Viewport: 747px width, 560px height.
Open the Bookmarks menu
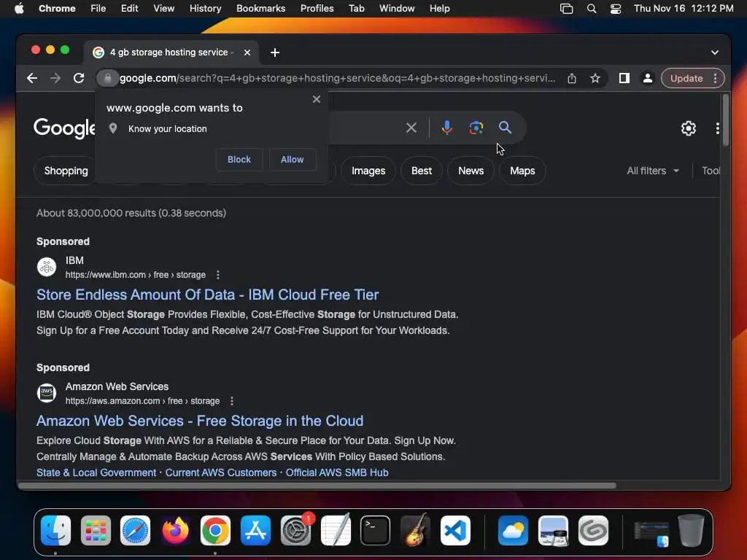coord(260,9)
